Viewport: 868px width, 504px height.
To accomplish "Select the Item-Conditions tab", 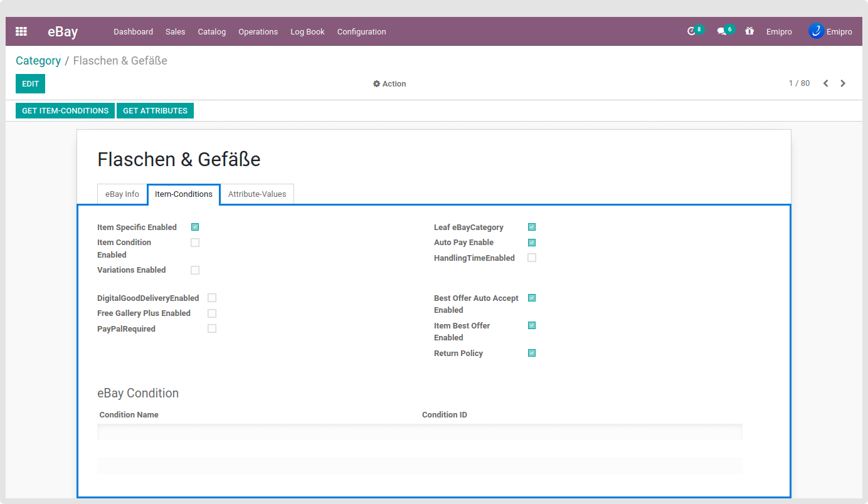I will click(184, 194).
